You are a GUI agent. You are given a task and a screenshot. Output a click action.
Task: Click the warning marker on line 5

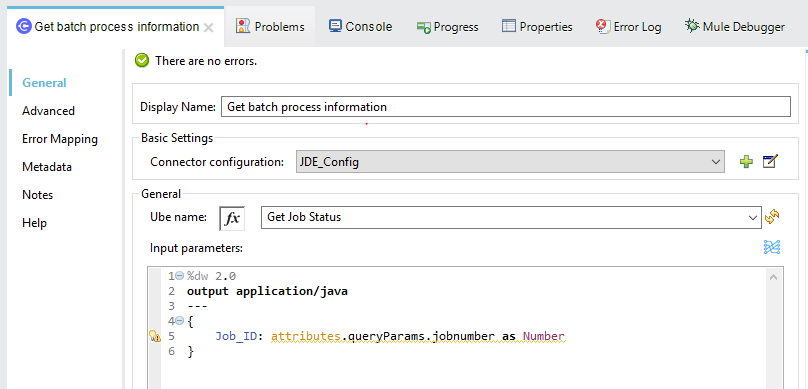[x=155, y=336]
